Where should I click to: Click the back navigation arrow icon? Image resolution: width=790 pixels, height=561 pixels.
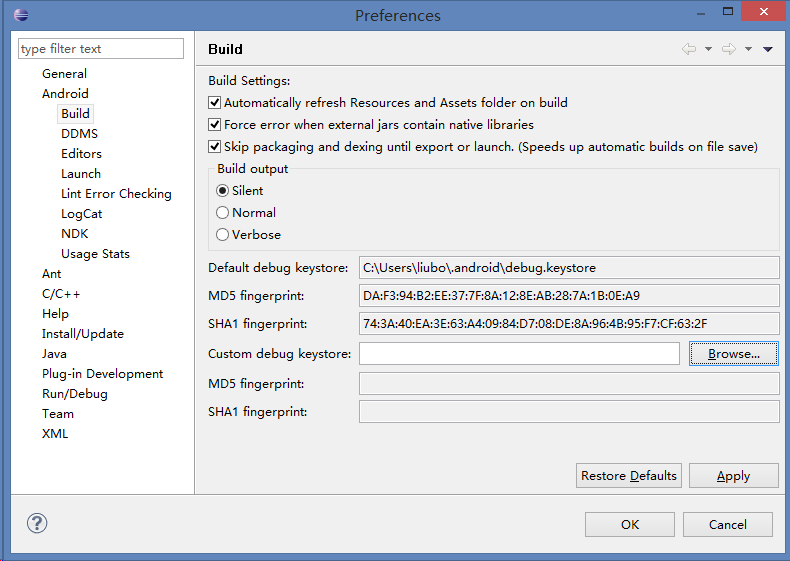[689, 49]
